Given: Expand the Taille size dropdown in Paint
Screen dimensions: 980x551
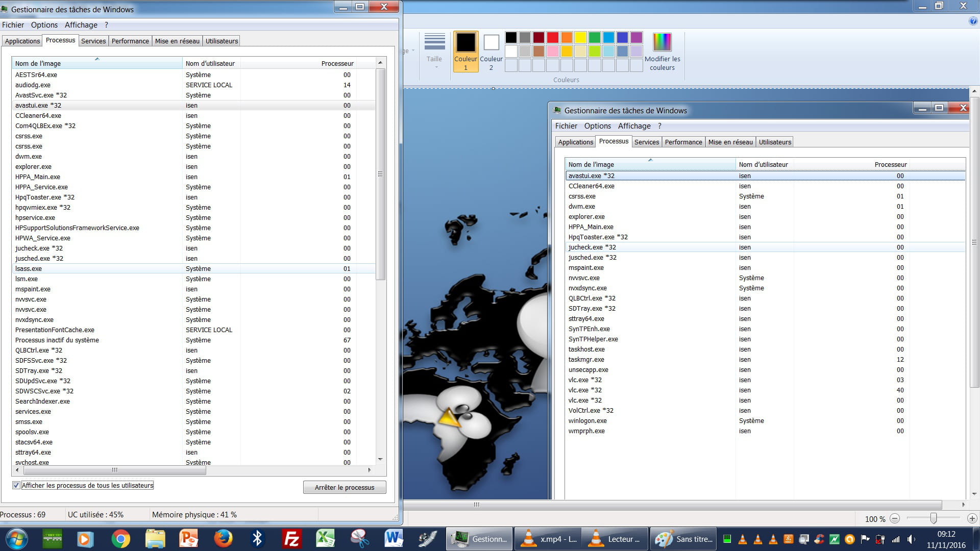Looking at the screenshot, I should point(434,52).
